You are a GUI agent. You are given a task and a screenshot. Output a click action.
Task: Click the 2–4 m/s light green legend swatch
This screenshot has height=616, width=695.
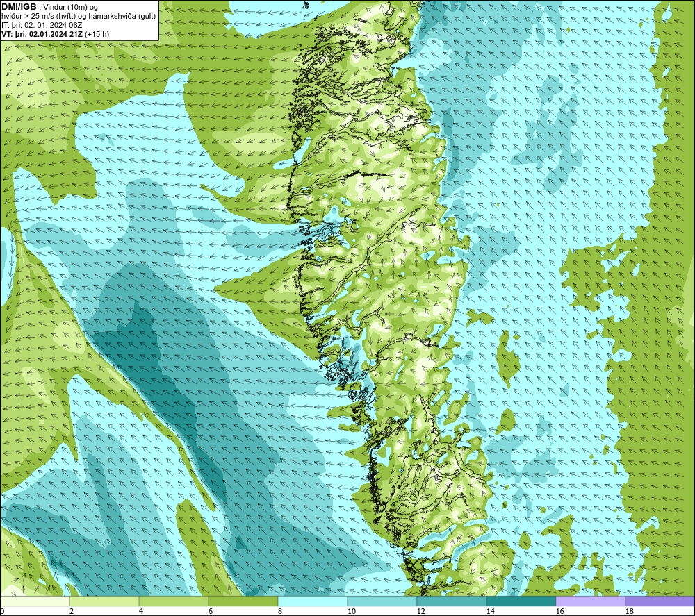104,601
